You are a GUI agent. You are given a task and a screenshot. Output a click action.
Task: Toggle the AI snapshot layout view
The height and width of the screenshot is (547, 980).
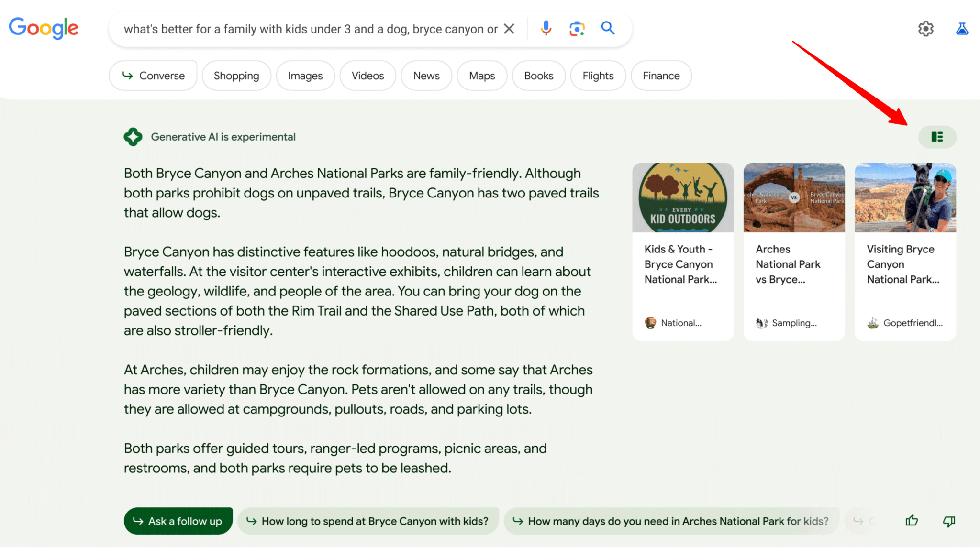937,137
